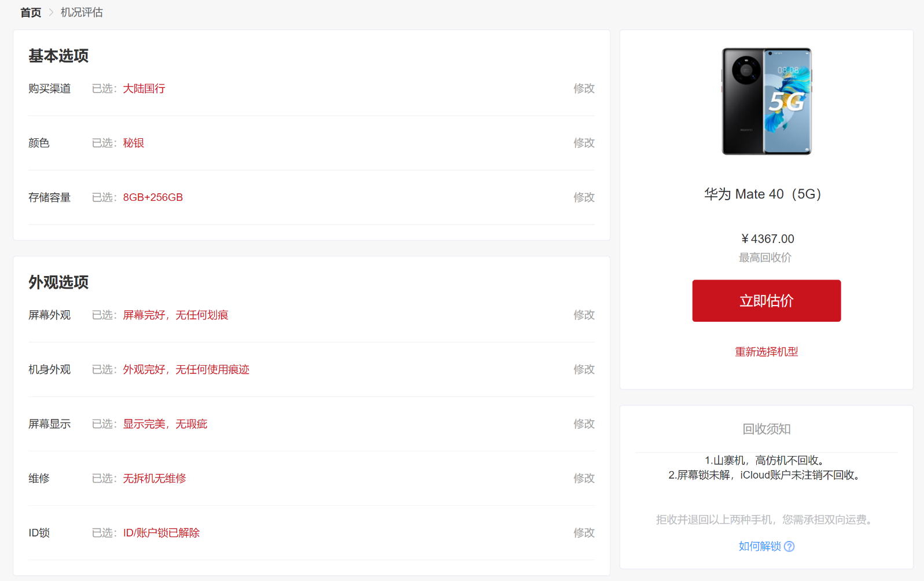Screen dimensions: 924x581
Task: Click the Huawei Mate 40 phone image
Action: [766, 101]
